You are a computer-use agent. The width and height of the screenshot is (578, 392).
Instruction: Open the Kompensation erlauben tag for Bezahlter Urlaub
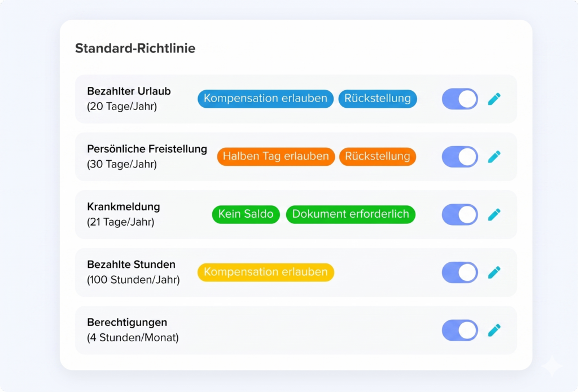pyautogui.click(x=265, y=98)
